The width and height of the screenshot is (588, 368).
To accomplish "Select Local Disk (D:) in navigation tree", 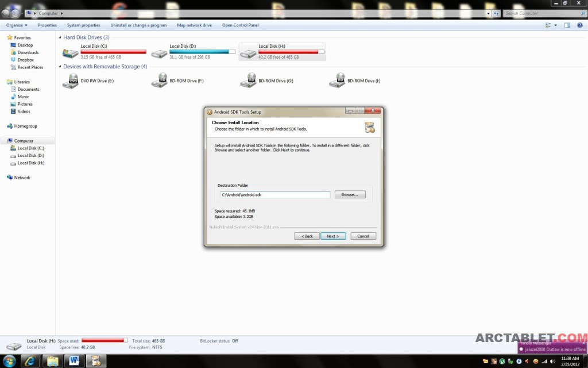I will pyautogui.click(x=31, y=155).
